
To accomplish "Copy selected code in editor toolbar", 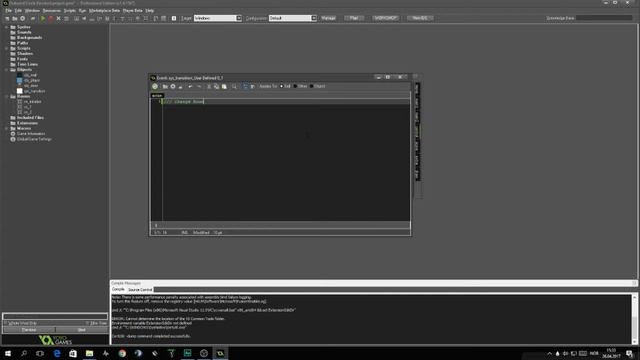I will coord(216,87).
